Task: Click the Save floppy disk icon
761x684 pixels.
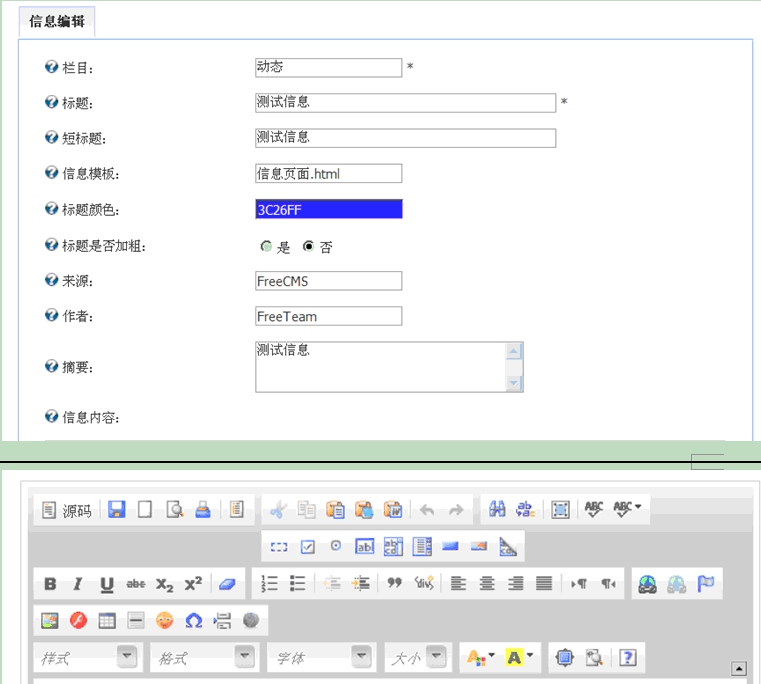Action: point(116,510)
